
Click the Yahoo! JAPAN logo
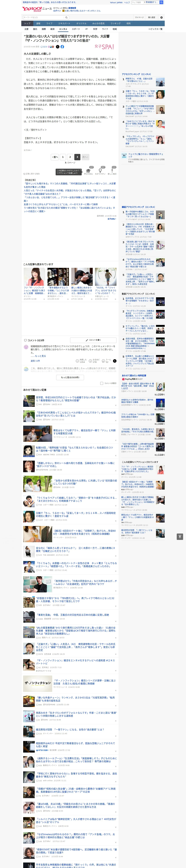click(x=32, y=9)
